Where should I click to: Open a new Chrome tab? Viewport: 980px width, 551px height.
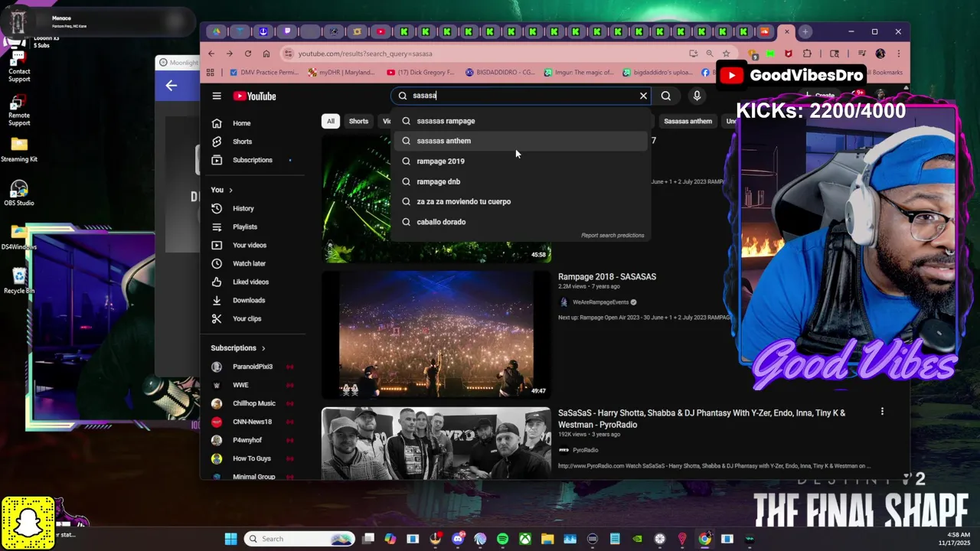[x=805, y=31]
